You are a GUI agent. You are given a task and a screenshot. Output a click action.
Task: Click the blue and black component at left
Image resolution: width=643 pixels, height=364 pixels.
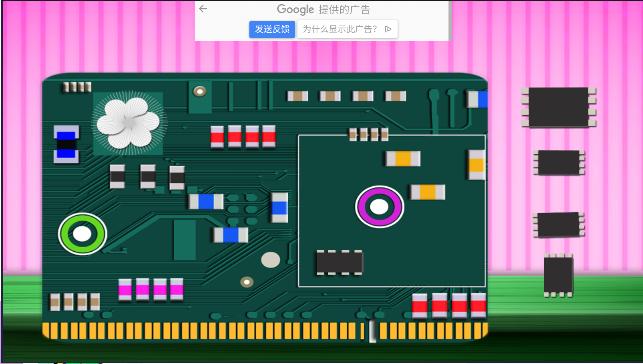(x=66, y=144)
